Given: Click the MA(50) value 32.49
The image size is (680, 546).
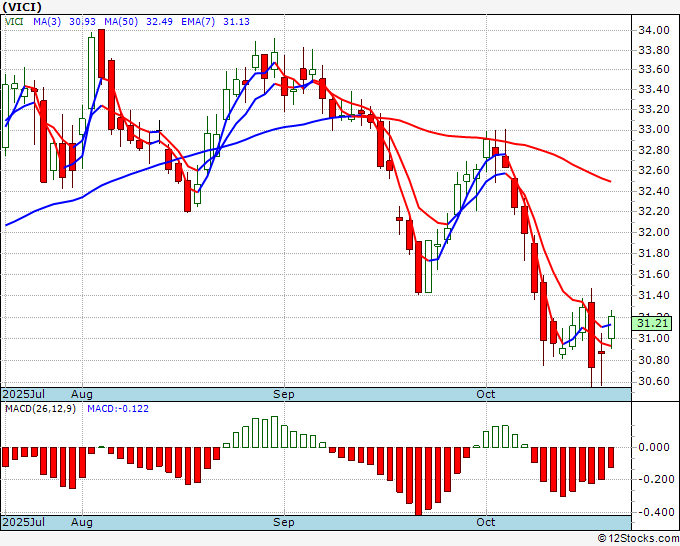Looking at the screenshot, I should [159, 21].
